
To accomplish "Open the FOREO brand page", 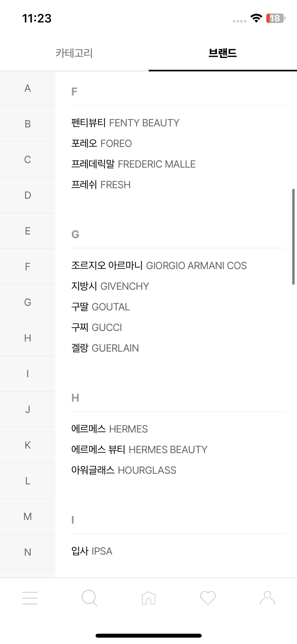I will click(102, 144).
